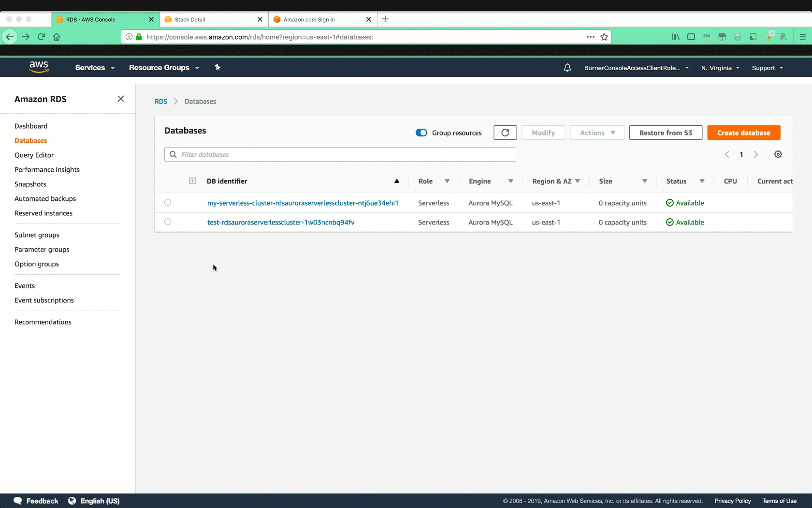Go to next page of databases

click(x=756, y=154)
